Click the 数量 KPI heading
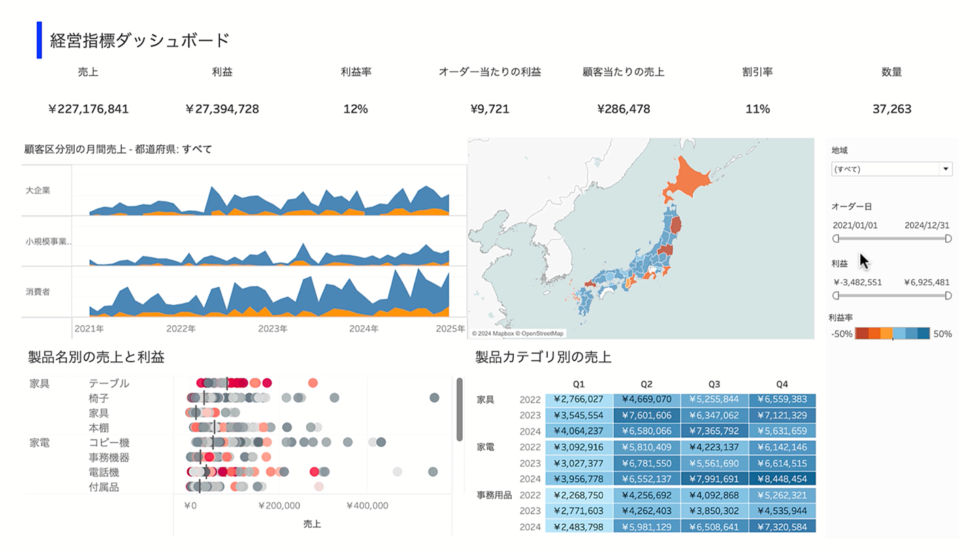Viewport: 980px width, 551px height. (x=892, y=72)
